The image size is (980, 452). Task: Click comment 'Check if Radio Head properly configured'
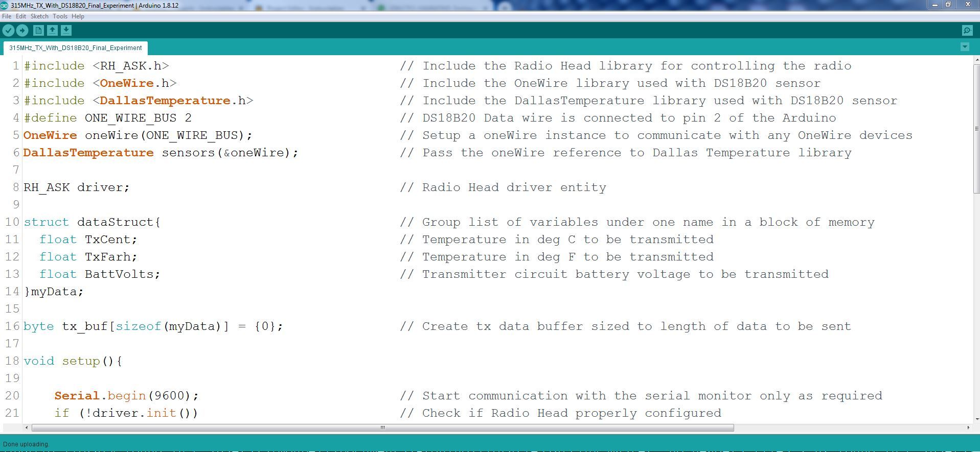pos(572,413)
